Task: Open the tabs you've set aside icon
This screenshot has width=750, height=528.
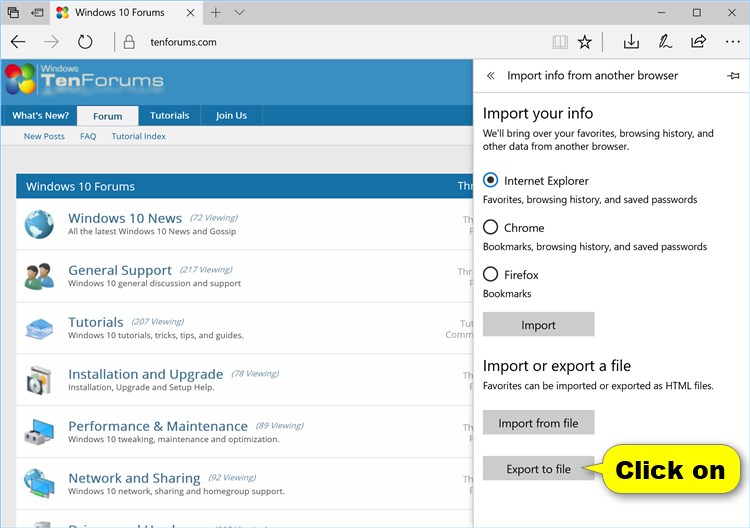Action: click(13, 12)
